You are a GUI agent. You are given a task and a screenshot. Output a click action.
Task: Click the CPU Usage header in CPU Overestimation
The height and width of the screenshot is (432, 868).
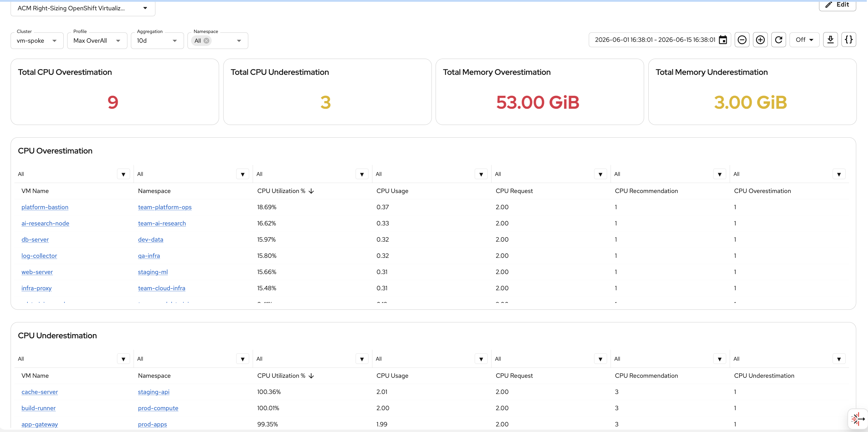pyautogui.click(x=392, y=191)
